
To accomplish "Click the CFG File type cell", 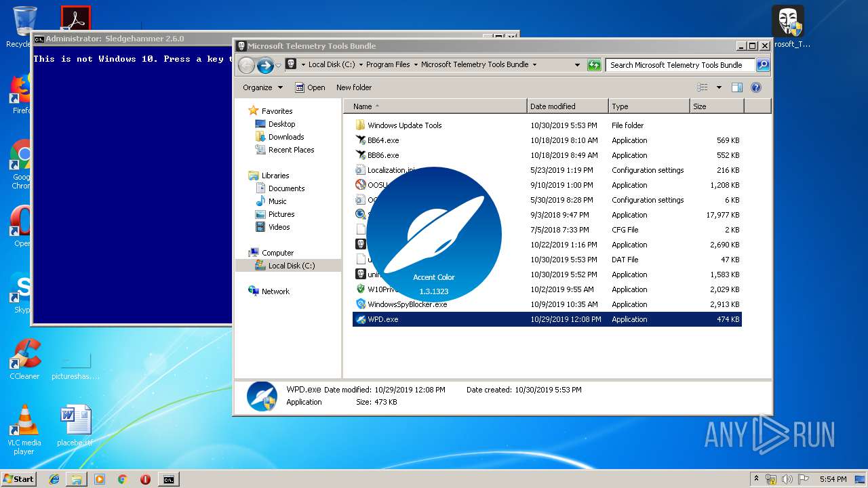I will [x=625, y=230].
